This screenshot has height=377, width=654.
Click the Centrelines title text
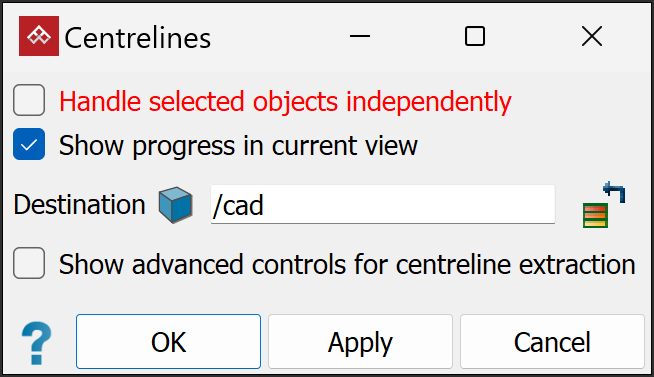coord(138,38)
